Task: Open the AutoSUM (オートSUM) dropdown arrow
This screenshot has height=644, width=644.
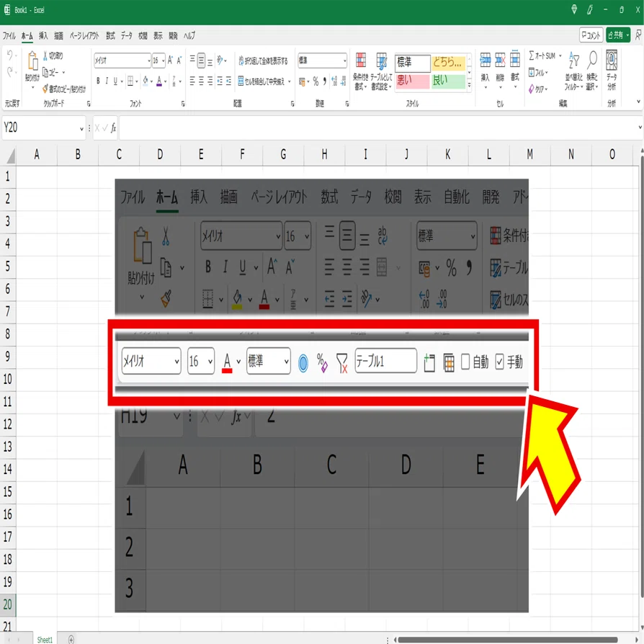Action: tap(560, 55)
